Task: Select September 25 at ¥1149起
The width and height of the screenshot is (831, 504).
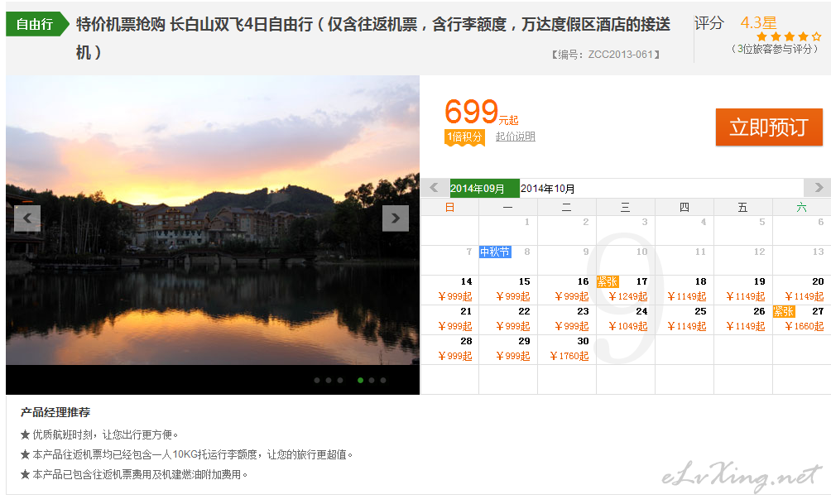Action: tap(684, 319)
